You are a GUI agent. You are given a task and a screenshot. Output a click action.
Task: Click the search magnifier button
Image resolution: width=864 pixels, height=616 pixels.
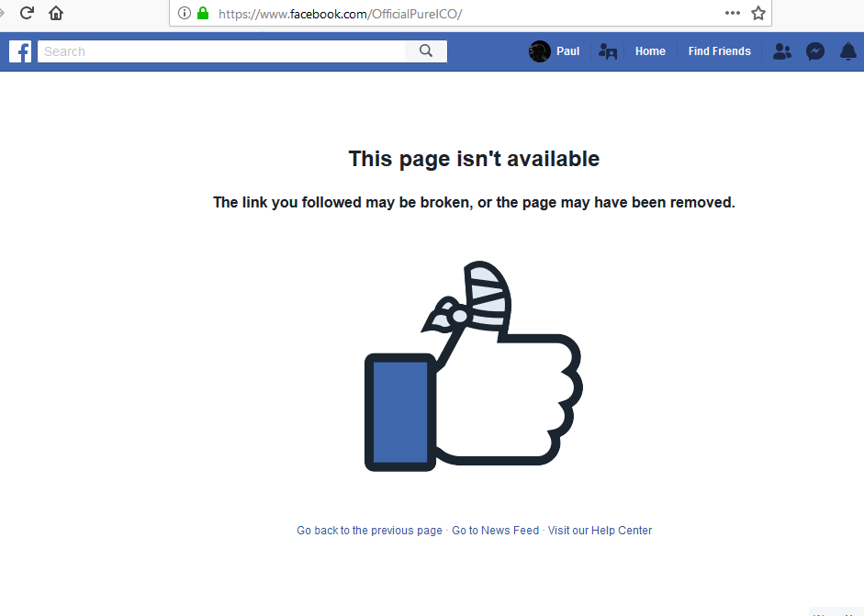pyautogui.click(x=426, y=51)
